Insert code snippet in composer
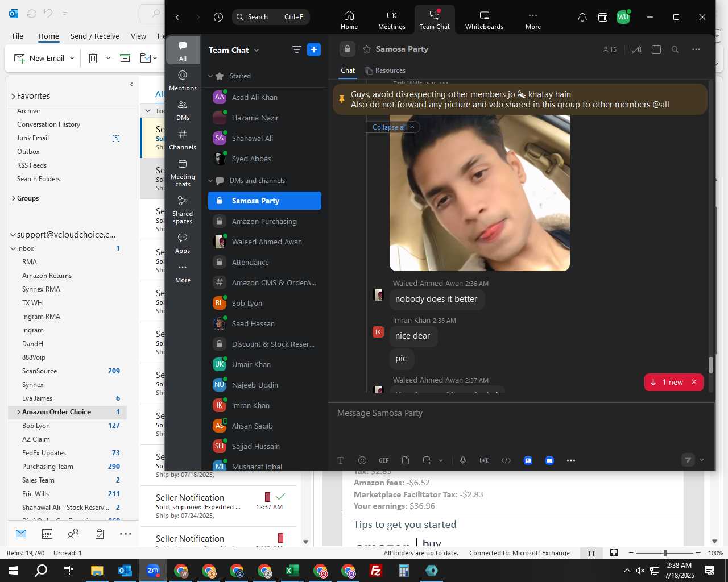Screen dimensions: 728x582 (506, 460)
